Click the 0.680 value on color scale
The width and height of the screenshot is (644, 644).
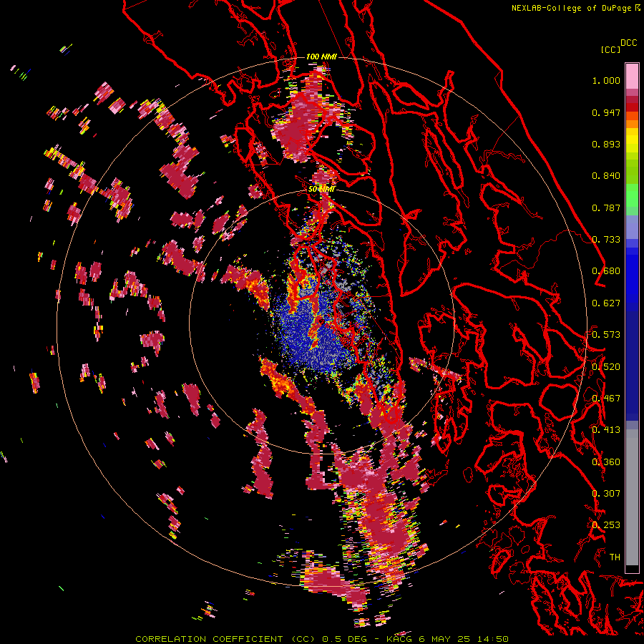tap(606, 271)
